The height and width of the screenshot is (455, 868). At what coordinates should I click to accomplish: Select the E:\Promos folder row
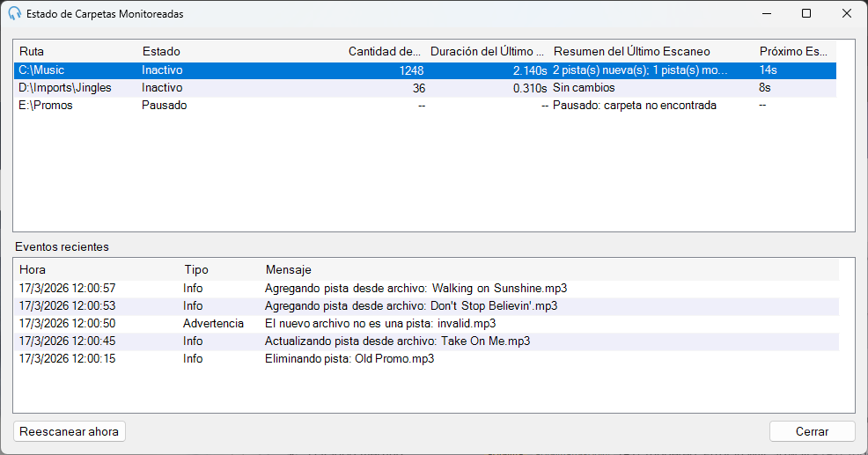tap(424, 106)
